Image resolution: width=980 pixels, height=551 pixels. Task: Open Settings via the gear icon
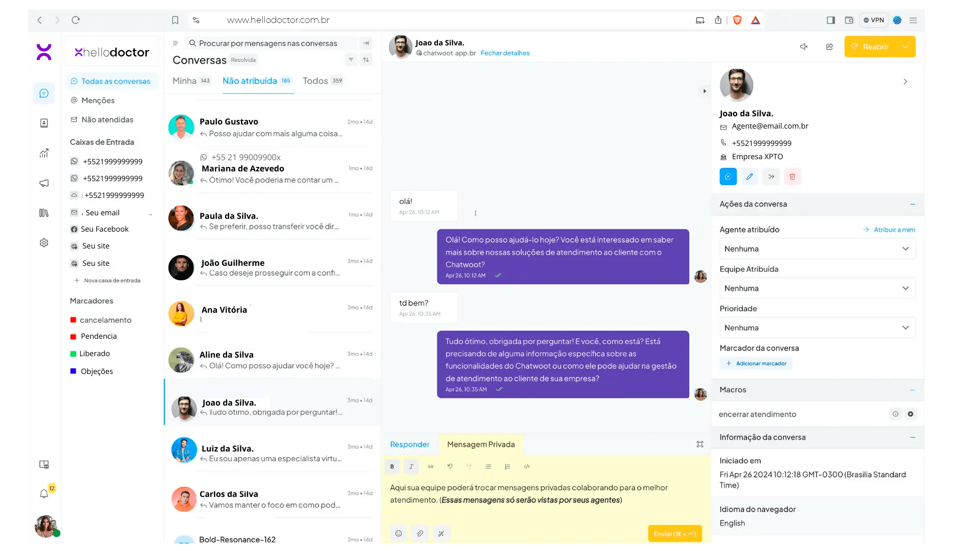[x=44, y=243]
